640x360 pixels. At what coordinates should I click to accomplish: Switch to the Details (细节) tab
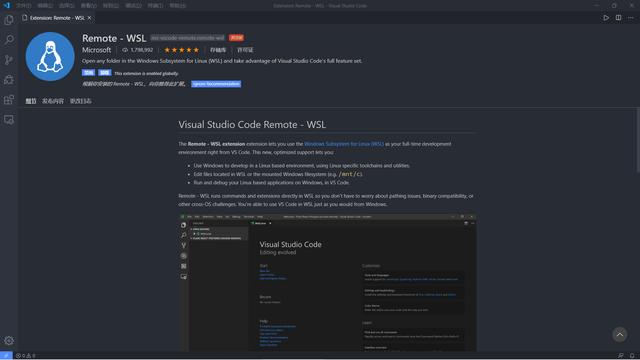31,101
